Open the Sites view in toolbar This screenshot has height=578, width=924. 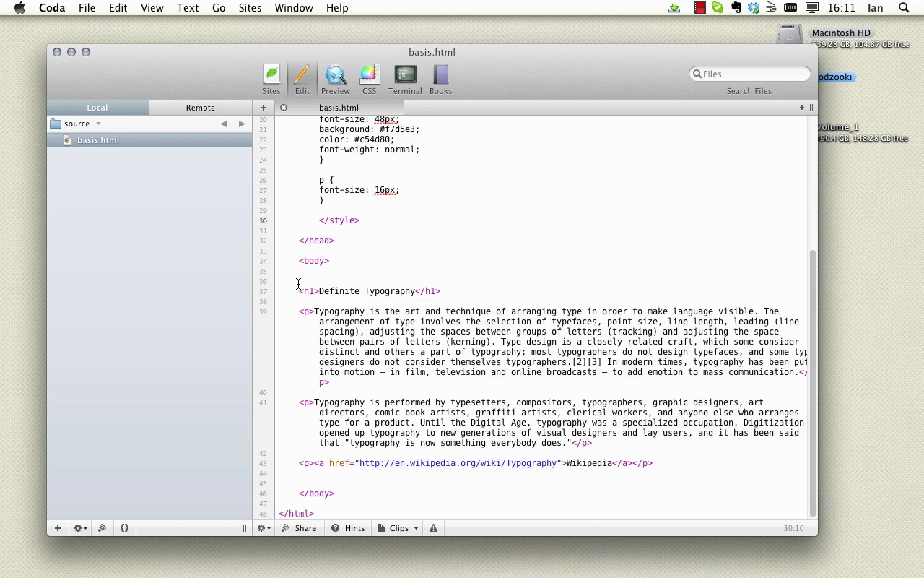[271, 79]
